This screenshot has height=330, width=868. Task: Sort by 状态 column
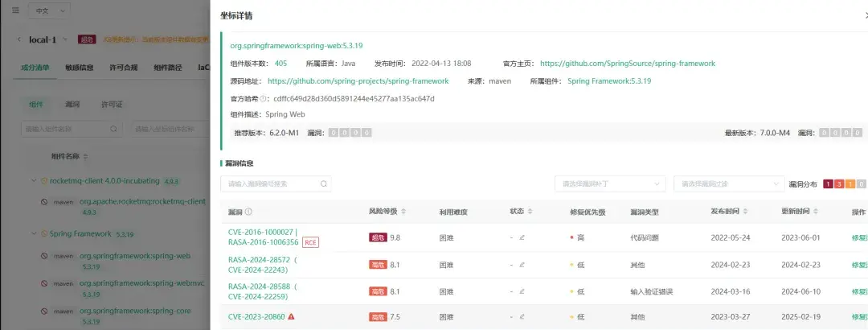coord(530,212)
